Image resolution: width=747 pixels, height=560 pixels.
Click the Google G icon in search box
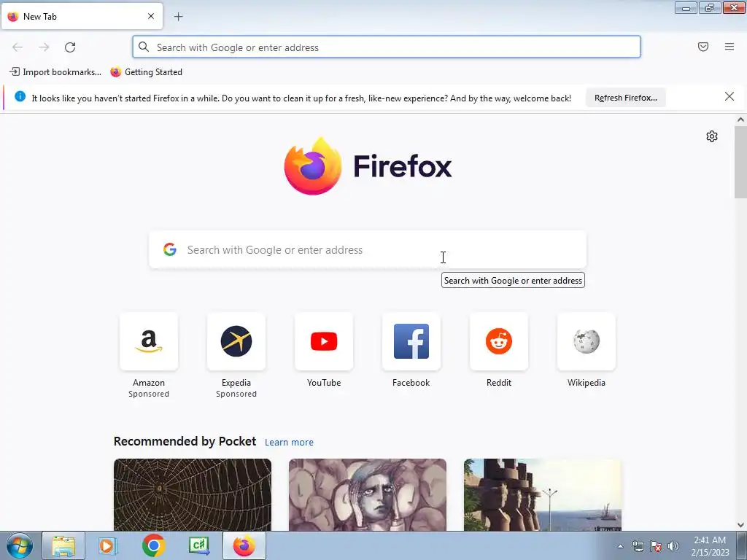[x=170, y=249]
